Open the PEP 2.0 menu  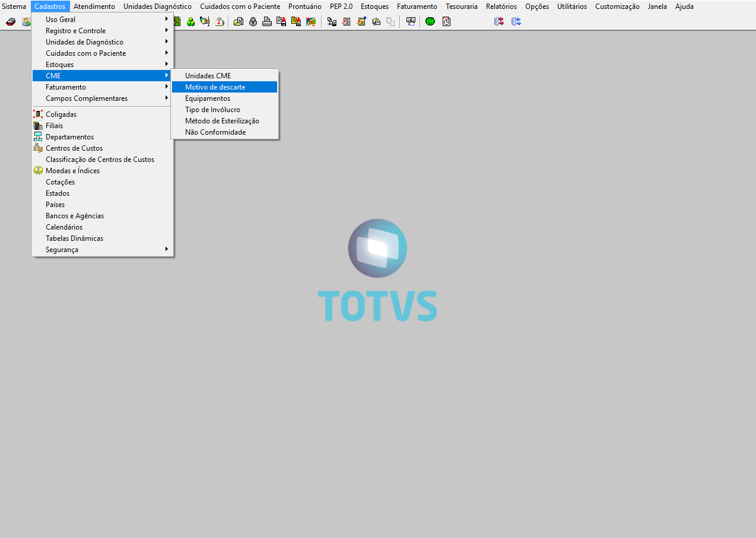pyautogui.click(x=341, y=7)
